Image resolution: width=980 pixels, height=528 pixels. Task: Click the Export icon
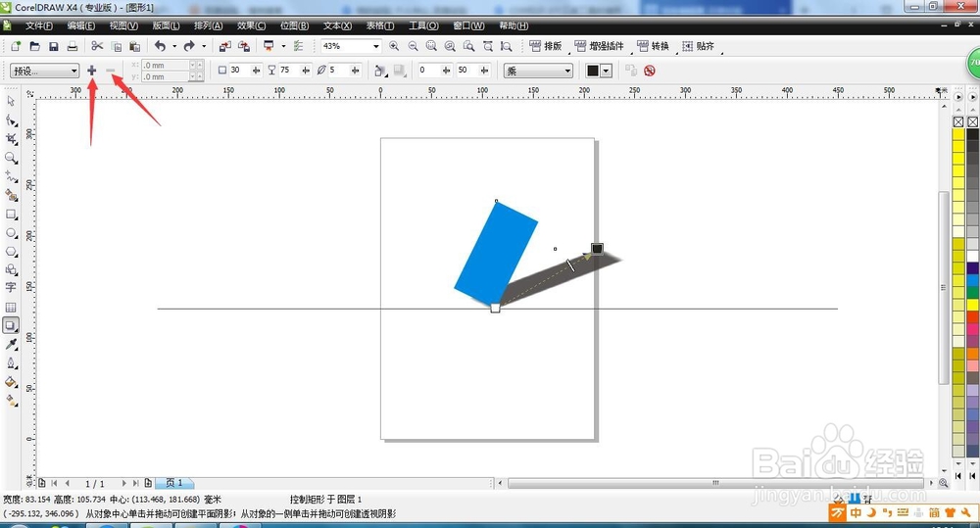(x=244, y=46)
